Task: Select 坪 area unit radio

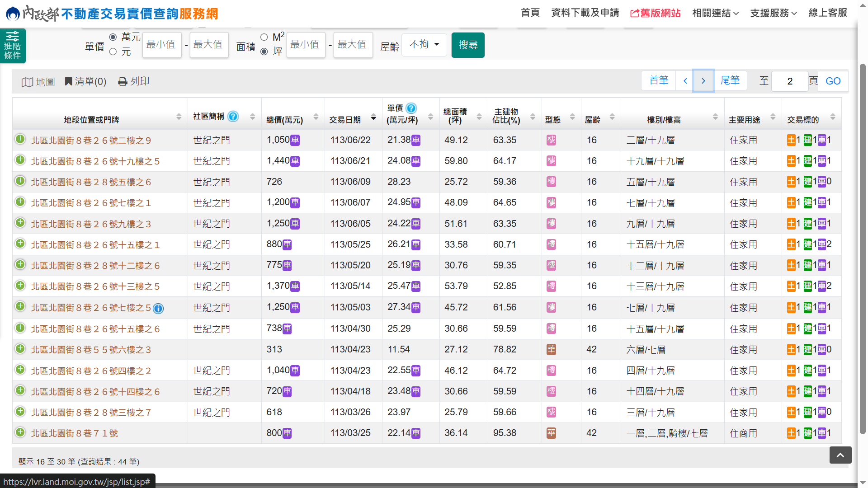Action: (264, 52)
